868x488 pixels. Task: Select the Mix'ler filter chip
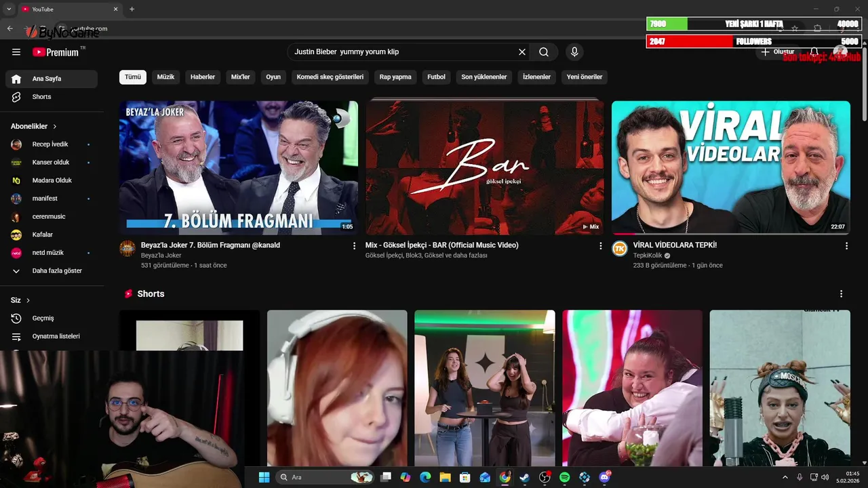(x=241, y=77)
